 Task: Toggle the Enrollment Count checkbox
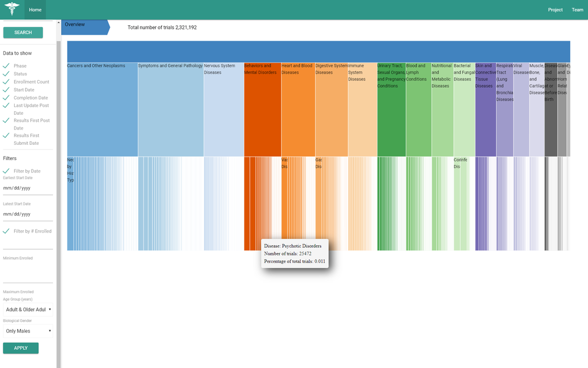6,82
